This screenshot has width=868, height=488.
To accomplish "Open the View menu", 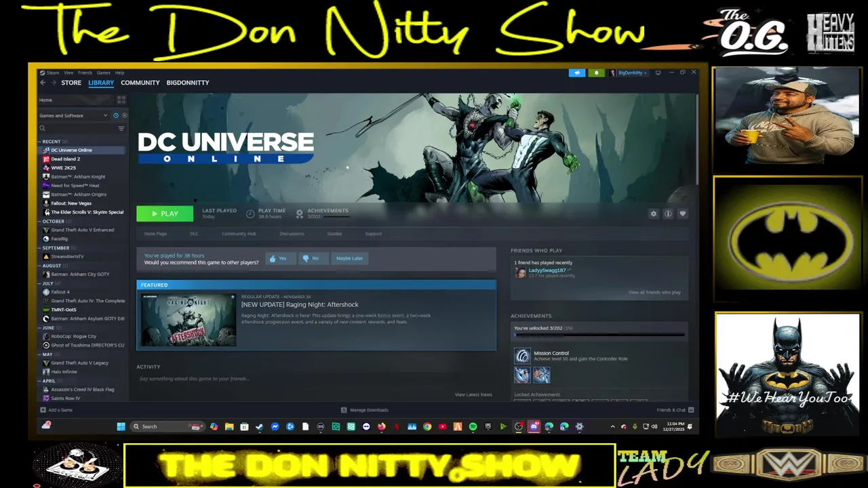I will [x=68, y=73].
